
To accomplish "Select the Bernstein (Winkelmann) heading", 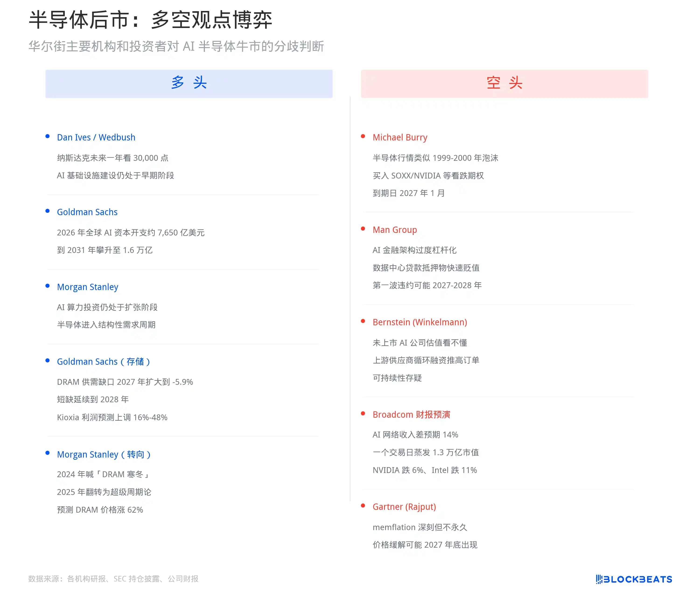I will [420, 322].
